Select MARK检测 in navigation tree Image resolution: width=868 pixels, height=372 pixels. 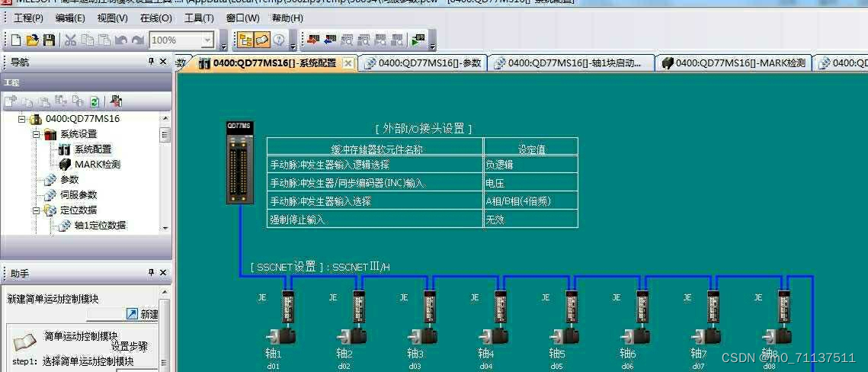(98, 165)
